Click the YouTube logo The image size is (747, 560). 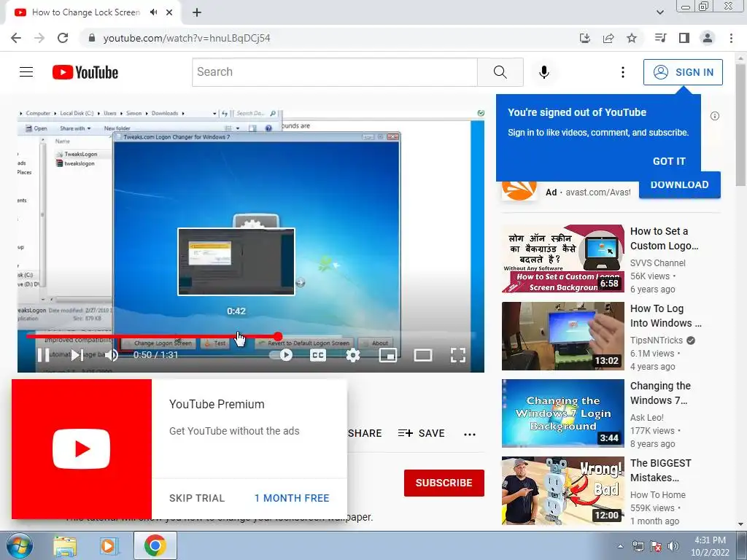[x=85, y=72]
